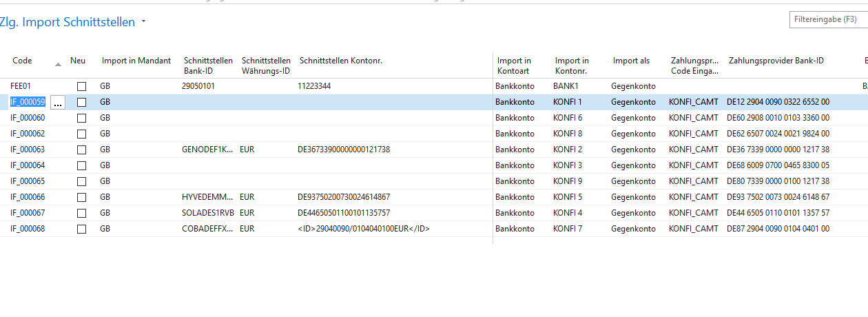Click the KONFI_CAMT cell for IF_000068
This screenshot has height=317, width=868.
[x=694, y=229]
